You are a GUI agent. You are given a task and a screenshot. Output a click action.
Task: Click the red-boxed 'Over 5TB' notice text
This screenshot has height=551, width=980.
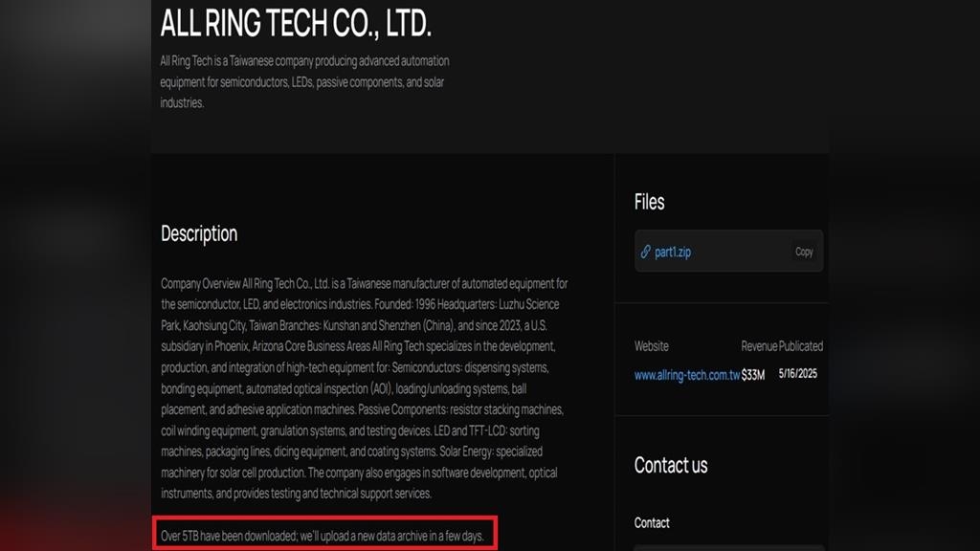pos(323,536)
